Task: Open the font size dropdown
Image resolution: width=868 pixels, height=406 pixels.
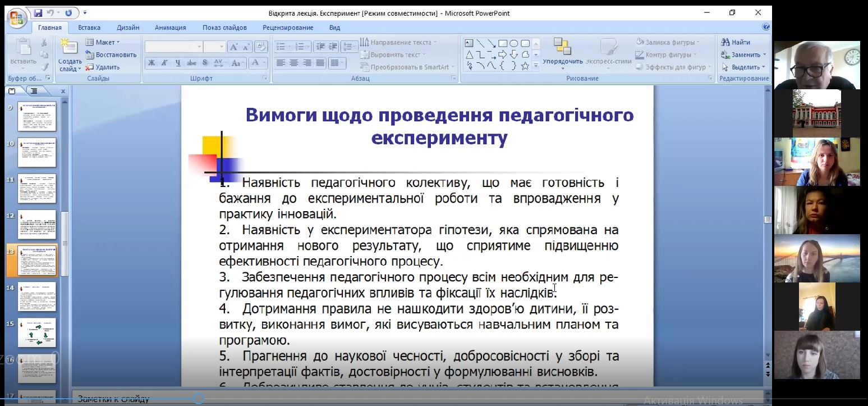Action: pos(221,46)
